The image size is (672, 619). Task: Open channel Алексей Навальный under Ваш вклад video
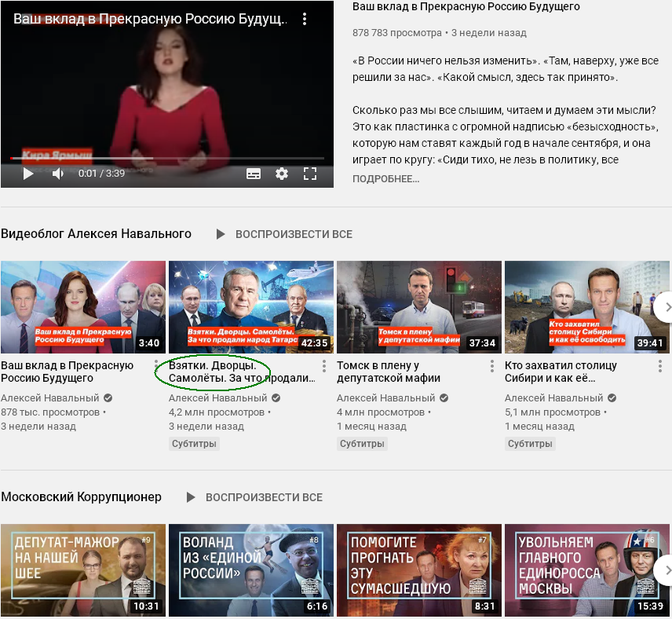click(50, 398)
